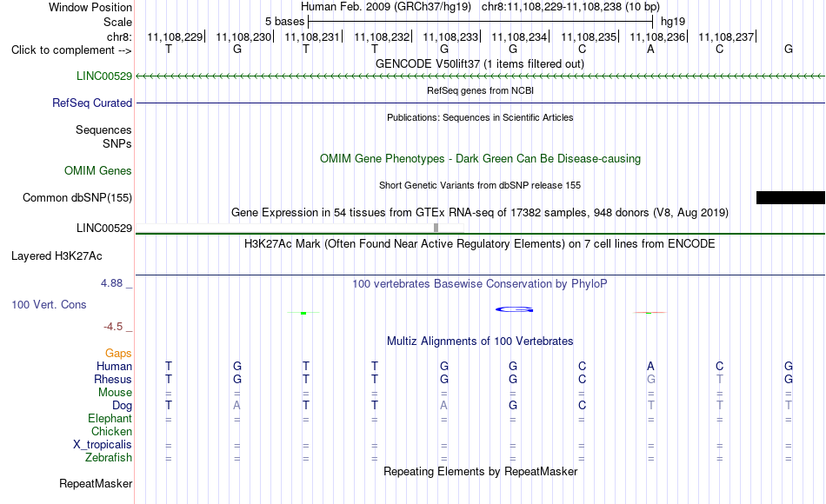The width and height of the screenshot is (826, 504).
Task: Click 'Click to complement -->' label
Action: [71, 50]
